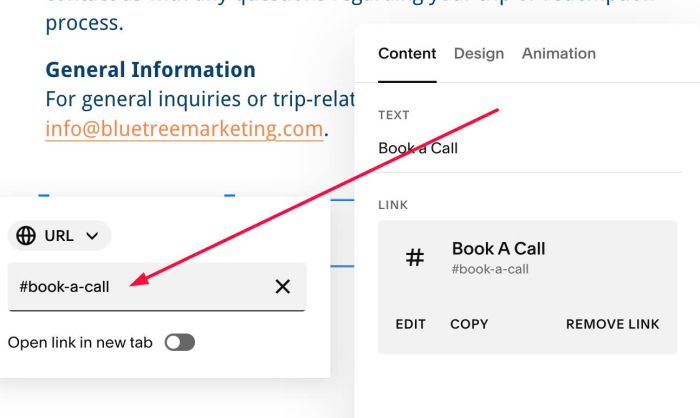Image resolution: width=700 pixels, height=418 pixels.
Task: Expand the URL link type dropdown
Action: (59, 235)
